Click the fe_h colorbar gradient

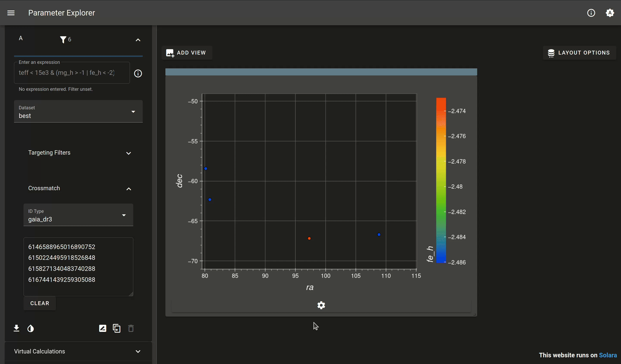441,180
